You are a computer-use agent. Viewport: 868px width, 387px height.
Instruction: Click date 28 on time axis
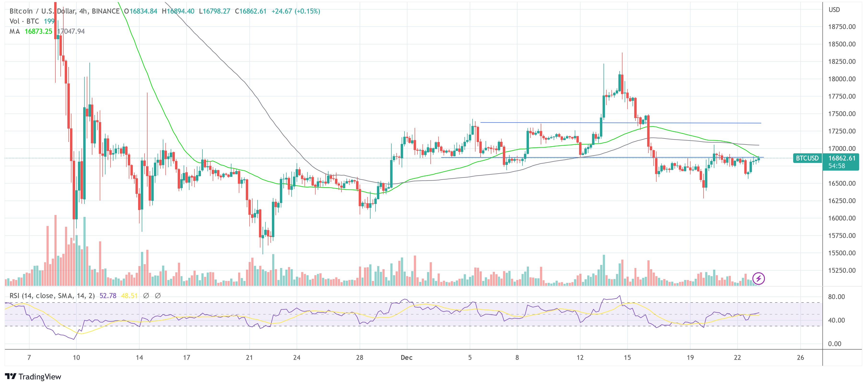(x=359, y=358)
